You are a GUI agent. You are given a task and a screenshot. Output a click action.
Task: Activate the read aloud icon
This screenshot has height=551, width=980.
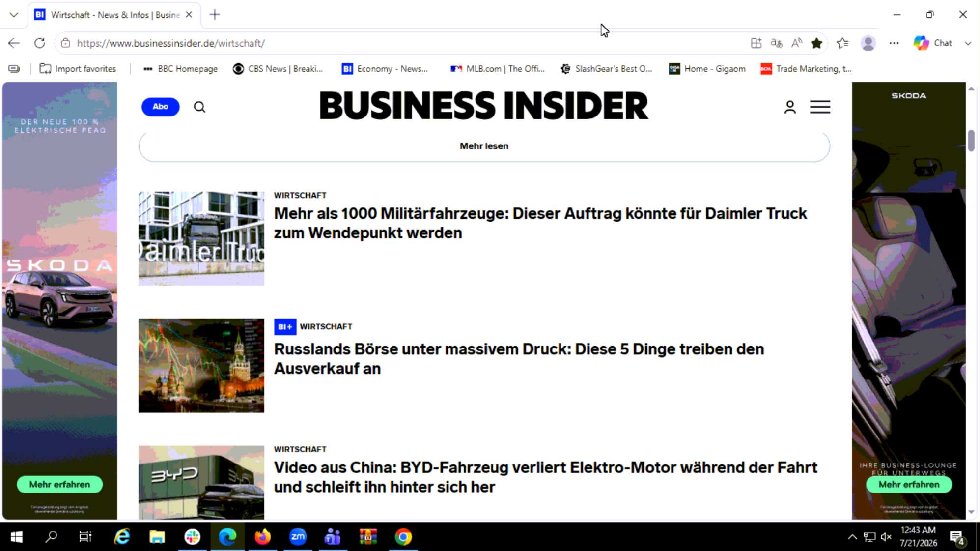pos(796,43)
